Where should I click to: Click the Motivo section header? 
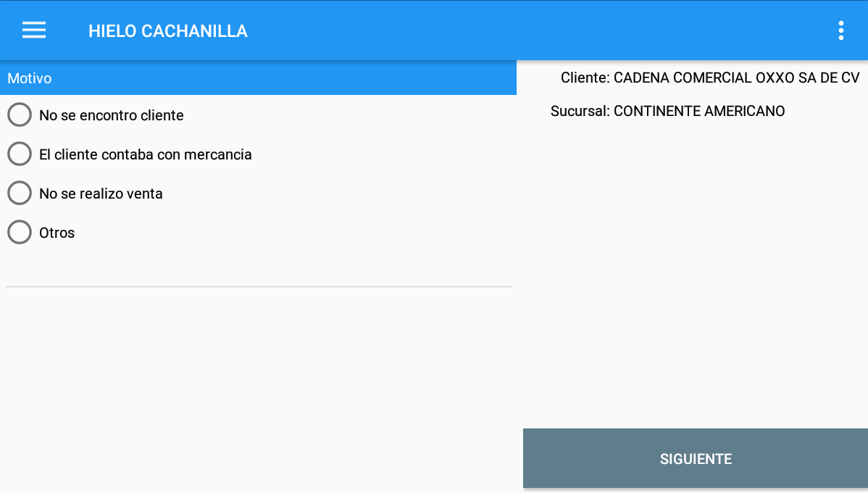(x=258, y=78)
